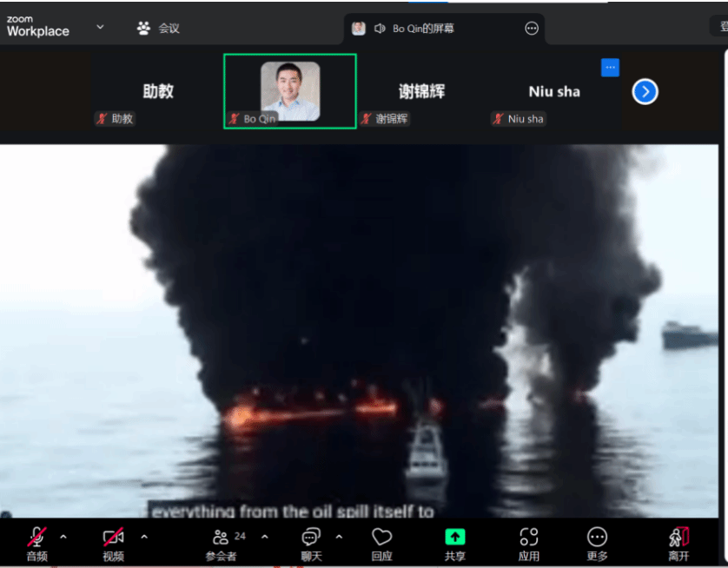
Task: Leave the meeting via 离开
Action: point(678,543)
